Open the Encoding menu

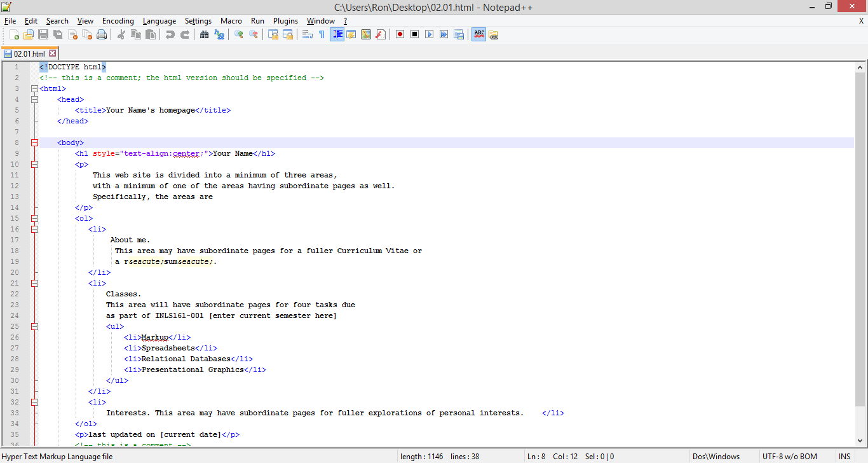point(118,21)
